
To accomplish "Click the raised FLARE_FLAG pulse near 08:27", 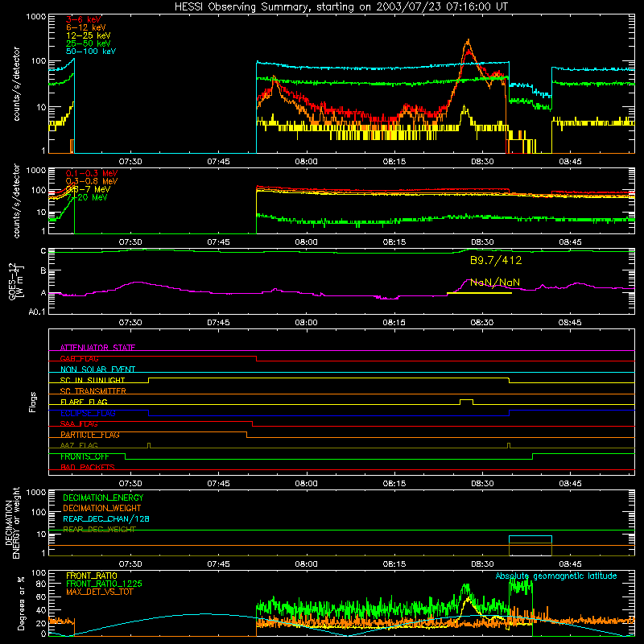I will [x=466, y=402].
